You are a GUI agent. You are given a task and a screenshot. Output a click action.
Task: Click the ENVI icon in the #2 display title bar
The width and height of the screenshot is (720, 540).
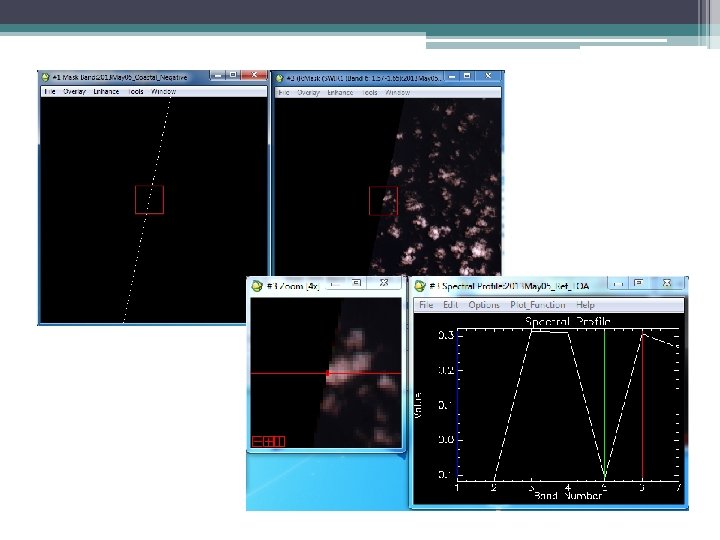280,77
